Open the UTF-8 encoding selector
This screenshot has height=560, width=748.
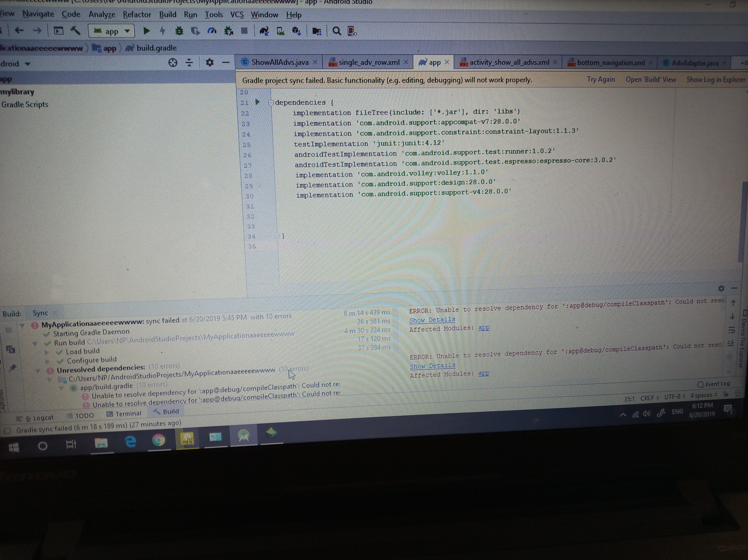(x=675, y=396)
